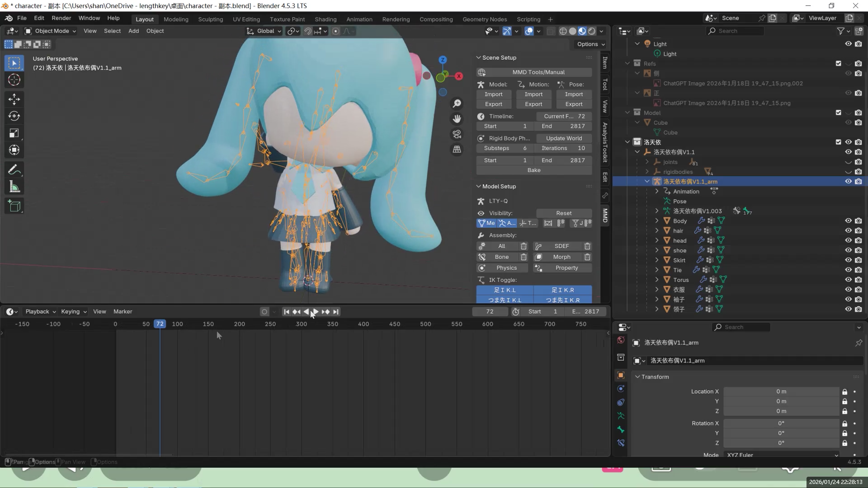Collapse the Scene Setup panel
868x488 pixels.
(x=479, y=58)
